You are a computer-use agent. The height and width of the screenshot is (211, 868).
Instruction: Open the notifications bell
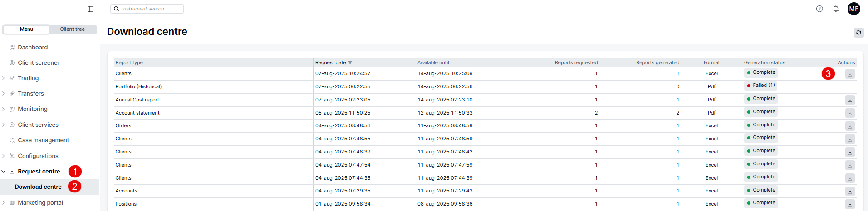[x=836, y=9]
